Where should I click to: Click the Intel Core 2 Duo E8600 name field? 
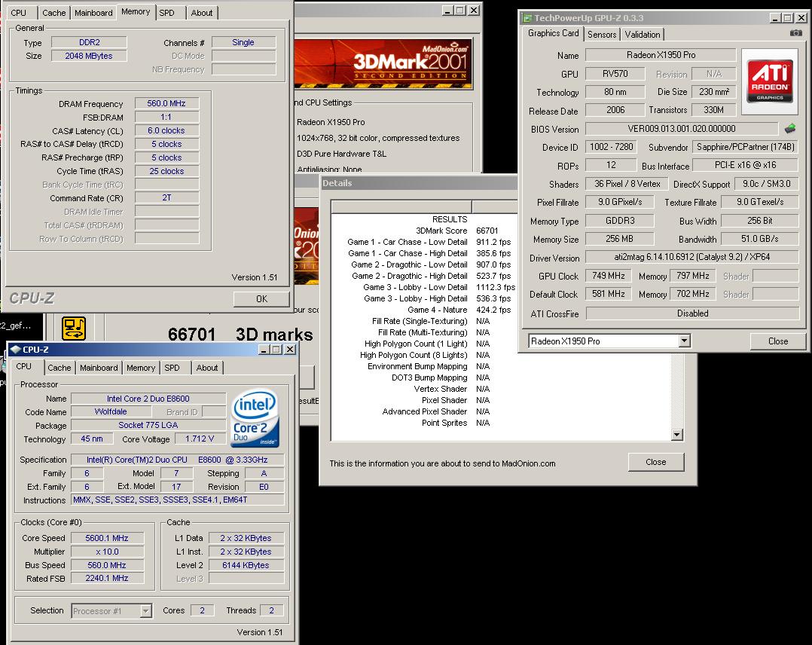148,399
